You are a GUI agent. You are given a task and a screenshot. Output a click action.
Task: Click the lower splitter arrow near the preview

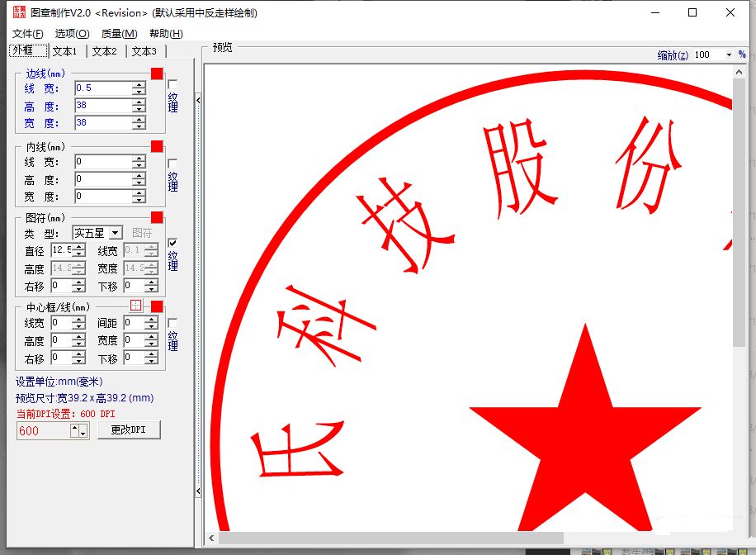(198, 491)
